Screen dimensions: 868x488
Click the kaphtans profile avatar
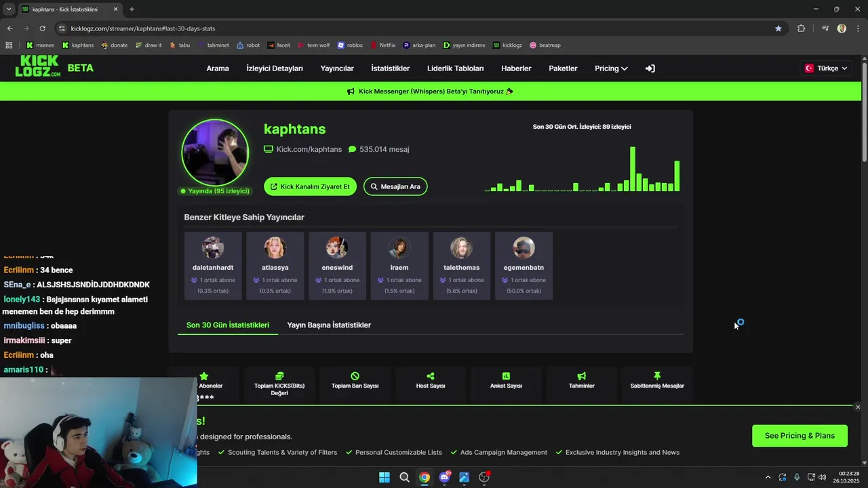(x=215, y=152)
